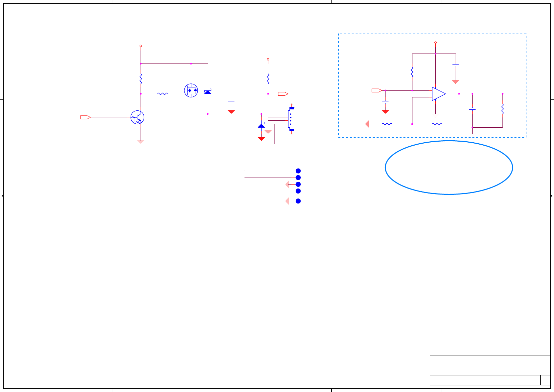Screen dimensions: 554x392
Task: Click the input port feeding the transistor base
Action: pos(85,117)
